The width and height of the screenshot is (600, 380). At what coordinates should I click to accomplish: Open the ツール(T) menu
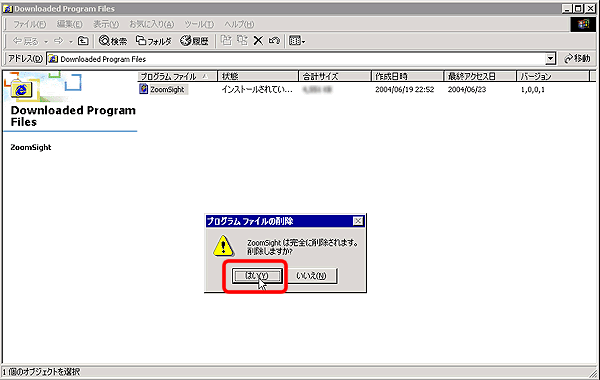coord(199,24)
